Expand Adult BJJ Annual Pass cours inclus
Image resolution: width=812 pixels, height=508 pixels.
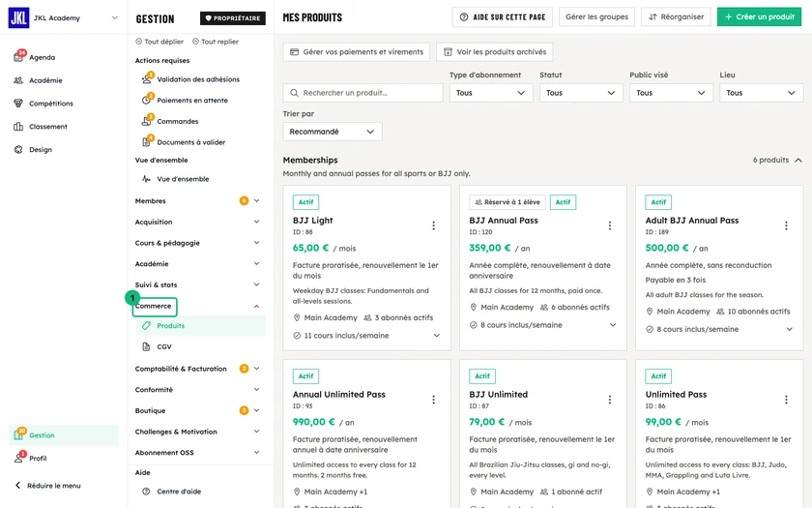(x=789, y=329)
